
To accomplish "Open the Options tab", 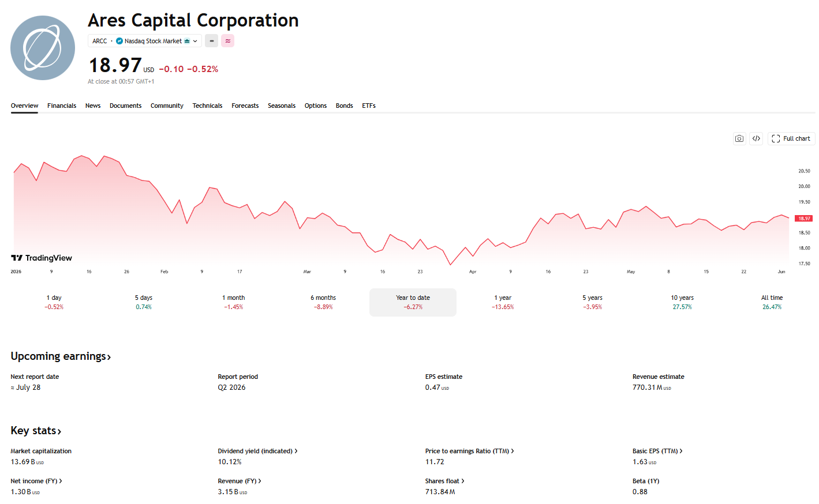I will tap(316, 106).
